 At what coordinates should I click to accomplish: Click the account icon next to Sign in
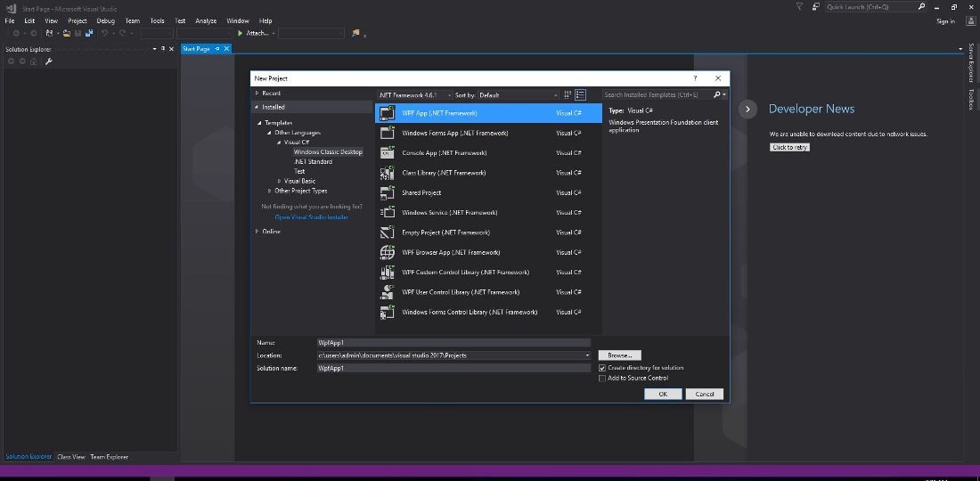[970, 21]
